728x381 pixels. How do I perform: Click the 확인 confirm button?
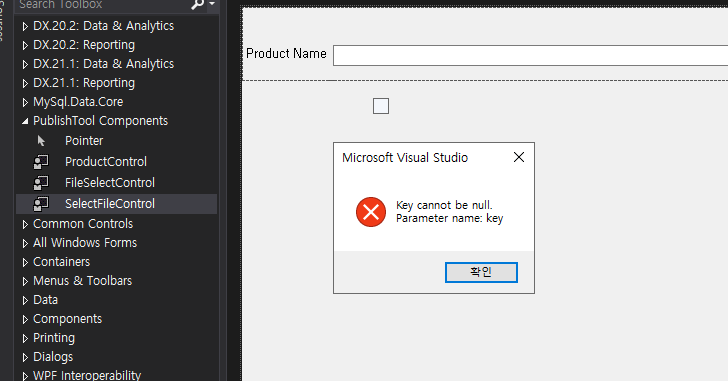pyautogui.click(x=481, y=272)
